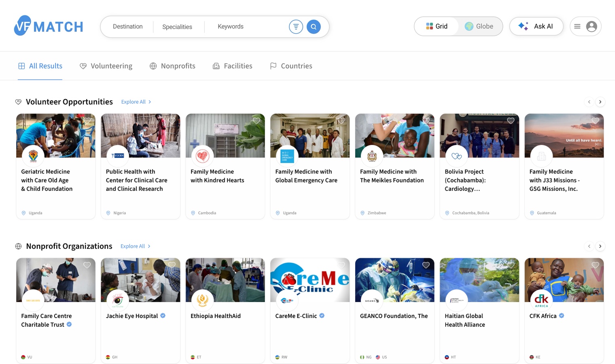Open the GEANCO Foundation nonprofit title
This screenshot has height=364, width=615.
[394, 316]
